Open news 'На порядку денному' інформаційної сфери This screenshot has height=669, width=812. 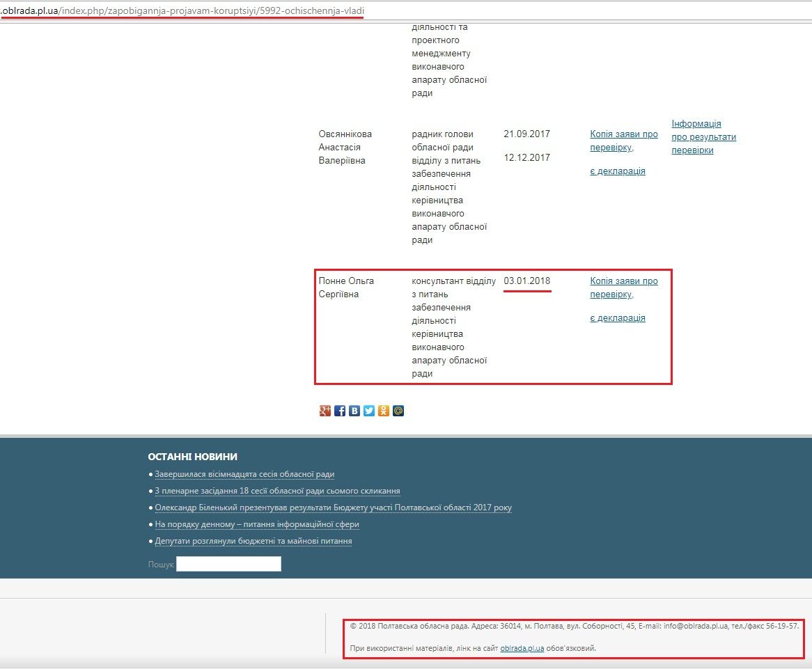[257, 524]
